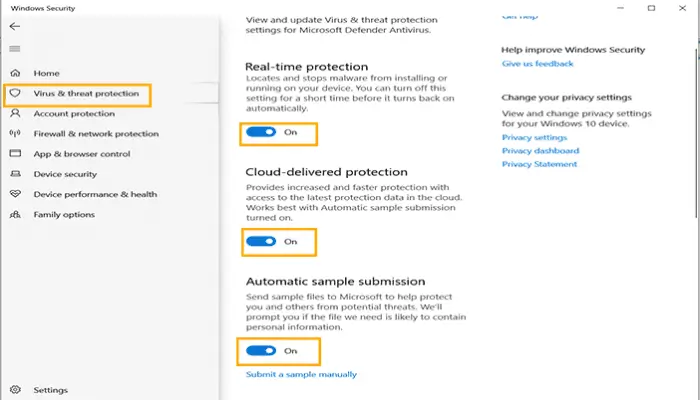Click the Settings gear icon
The height and width of the screenshot is (400, 700).
tap(14, 390)
